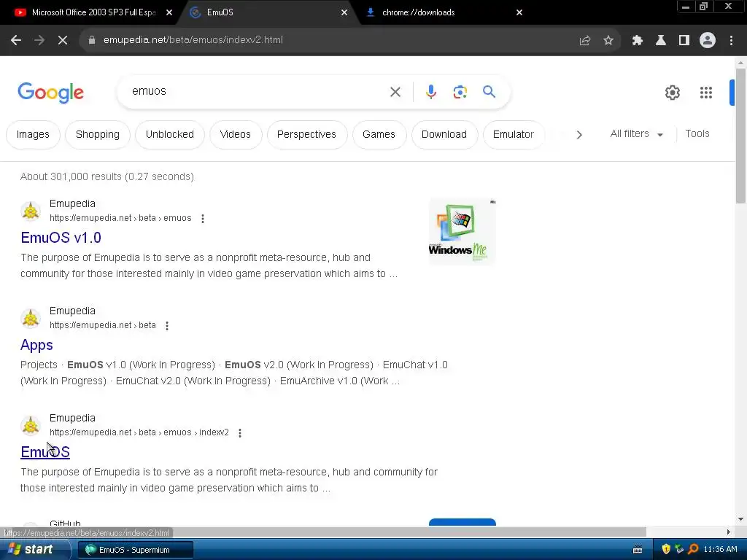Viewport: 747px width, 560px height.
Task: Click the horizontal scrollbar right arrow
Action: (x=728, y=532)
